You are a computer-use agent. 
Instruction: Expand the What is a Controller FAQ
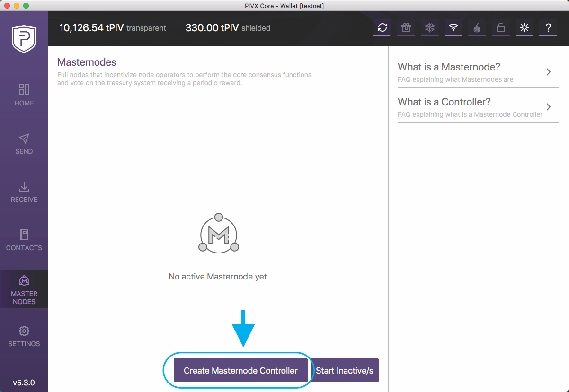[x=478, y=107]
